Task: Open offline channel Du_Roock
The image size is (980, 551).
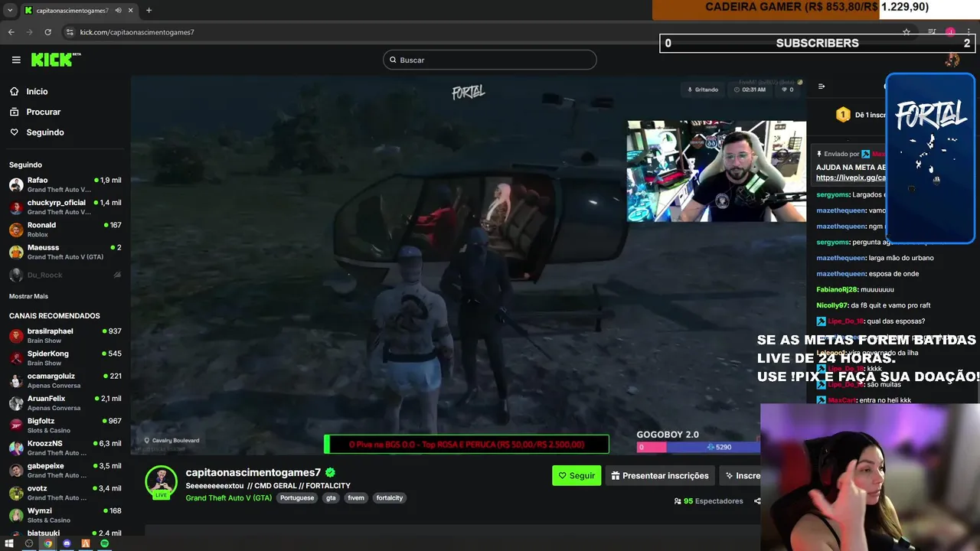Action: pos(65,275)
